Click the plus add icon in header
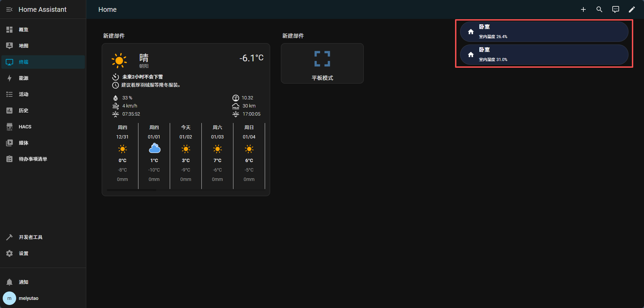This screenshot has width=644, height=308. (x=583, y=9)
